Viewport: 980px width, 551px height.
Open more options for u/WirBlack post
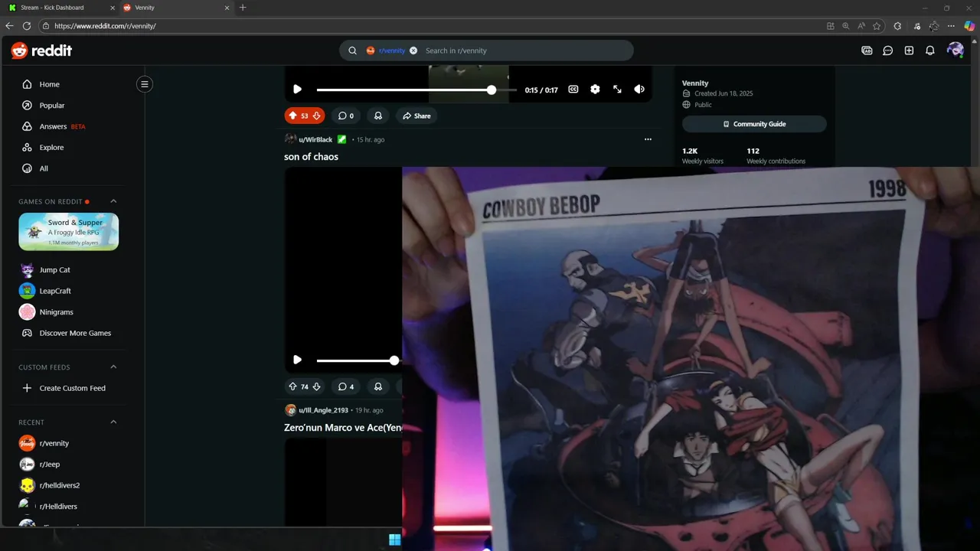(648, 139)
